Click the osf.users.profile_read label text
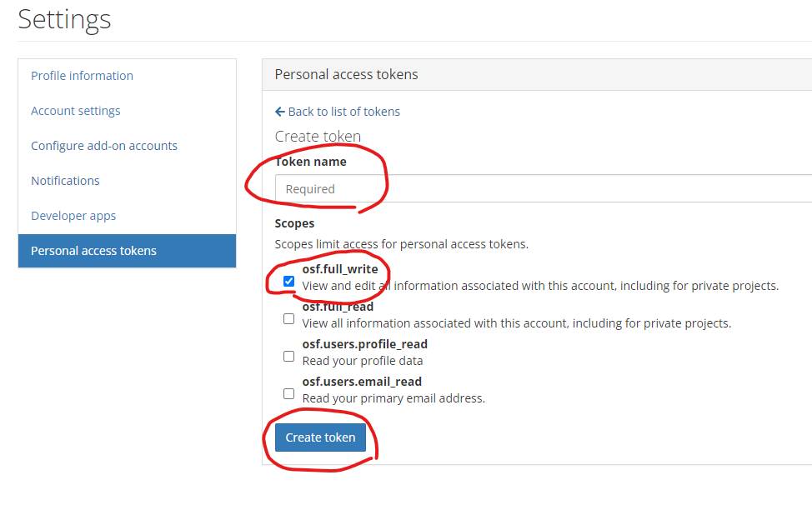Image resolution: width=812 pixels, height=510 pixels. [x=364, y=344]
